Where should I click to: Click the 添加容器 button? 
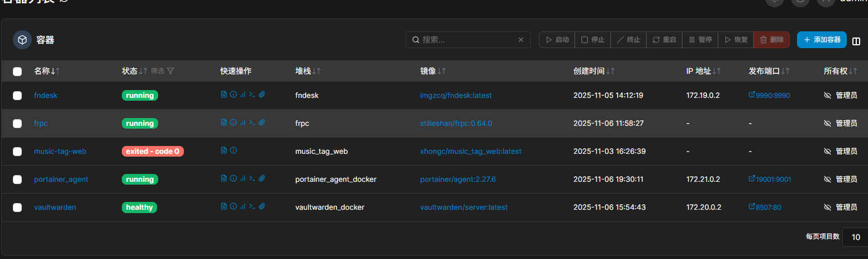click(822, 40)
